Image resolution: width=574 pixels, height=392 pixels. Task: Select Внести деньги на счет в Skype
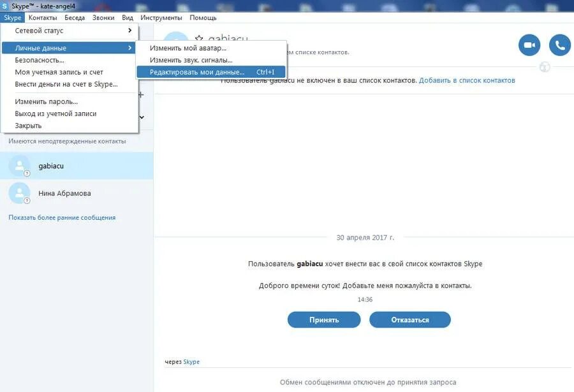(69, 84)
